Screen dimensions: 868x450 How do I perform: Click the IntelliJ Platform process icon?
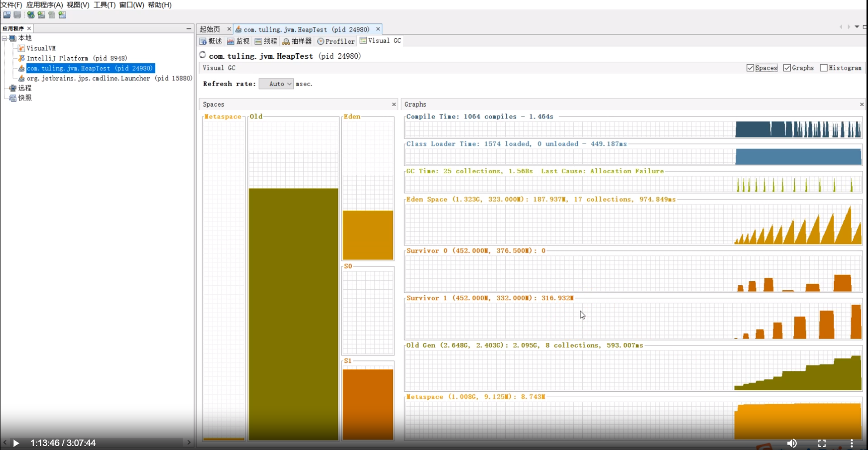click(21, 58)
